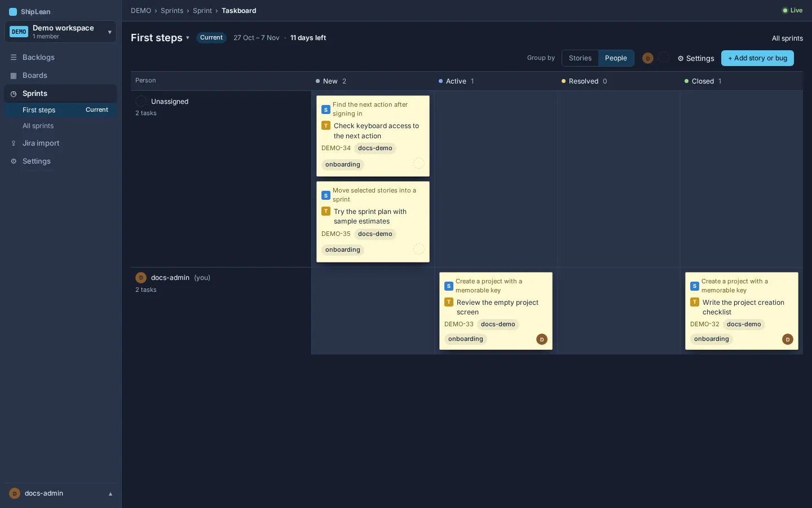Image resolution: width=812 pixels, height=508 pixels.
Task: Click the task icon on Review the empty project
Action: click(x=449, y=303)
